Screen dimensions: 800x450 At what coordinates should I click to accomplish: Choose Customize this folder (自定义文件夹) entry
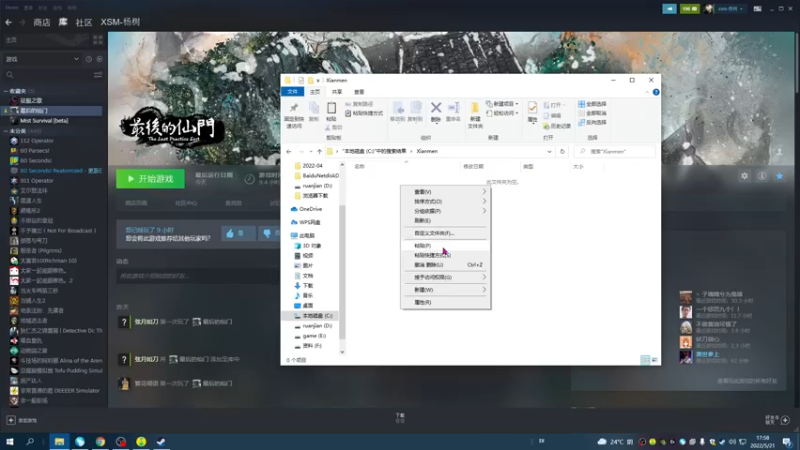coord(445,233)
